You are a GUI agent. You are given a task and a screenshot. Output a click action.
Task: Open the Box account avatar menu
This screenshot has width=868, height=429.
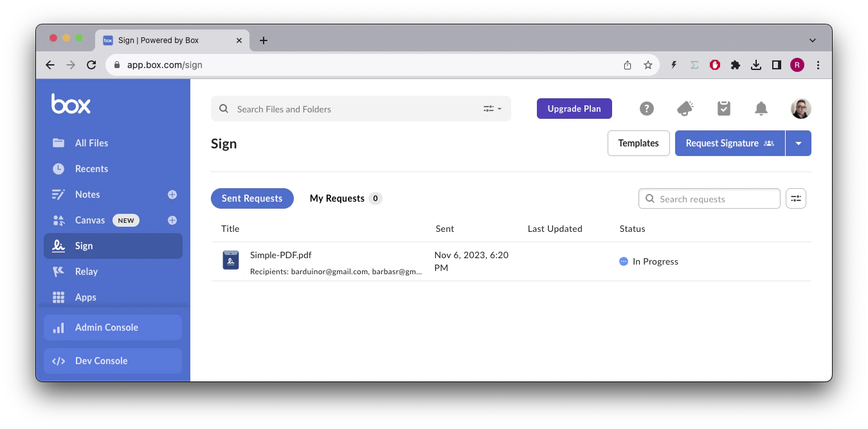coord(801,109)
